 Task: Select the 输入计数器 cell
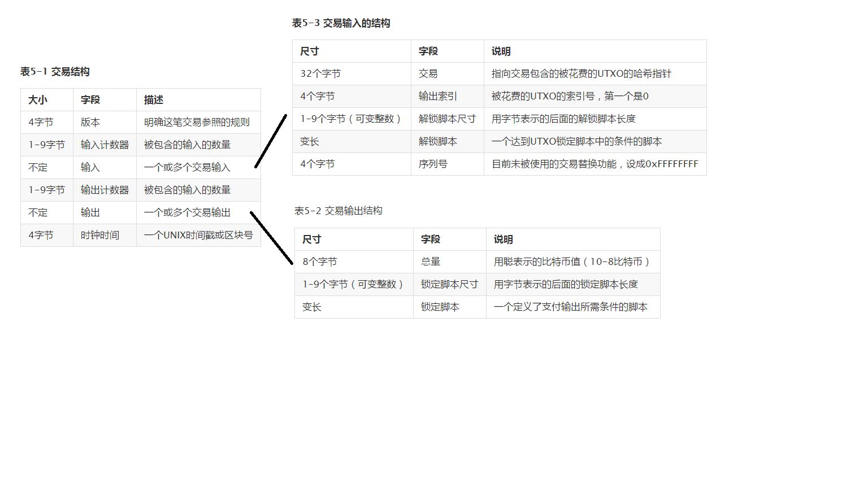pos(105,145)
